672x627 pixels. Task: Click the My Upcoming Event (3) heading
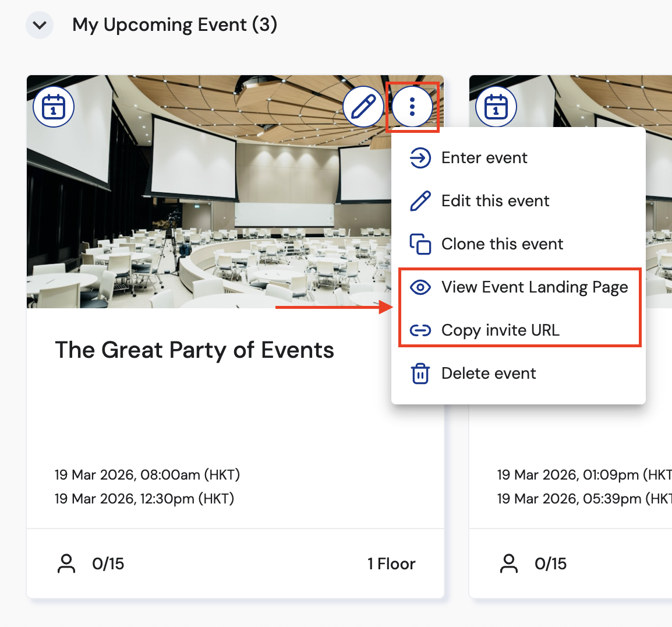point(175,25)
